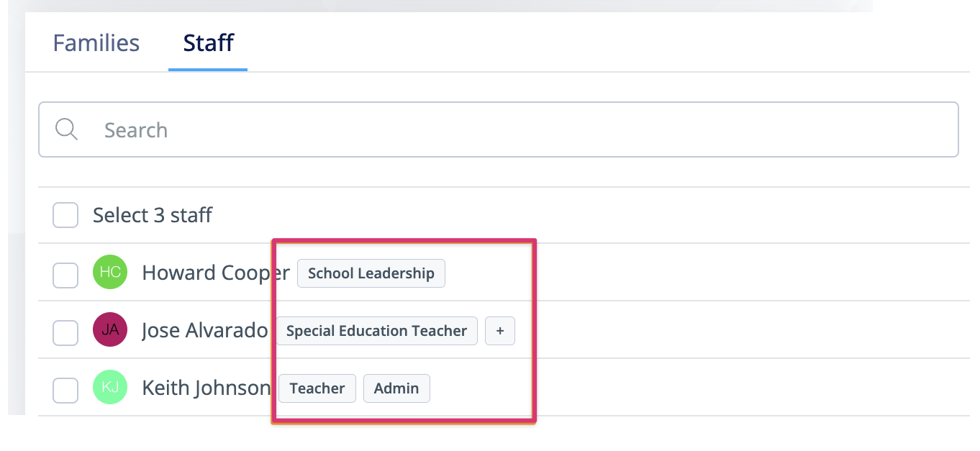
Task: Click Keith Johnson's KJ avatar
Action: click(x=110, y=388)
